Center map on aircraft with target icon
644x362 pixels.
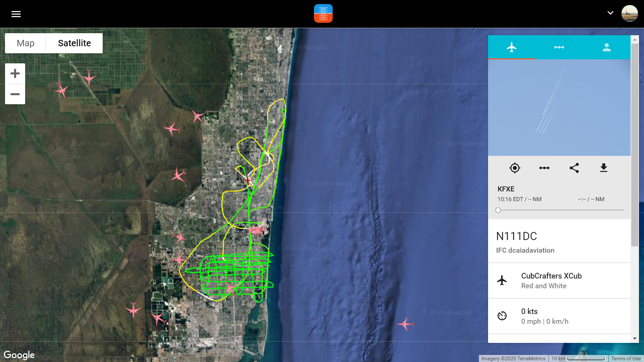pos(515,168)
